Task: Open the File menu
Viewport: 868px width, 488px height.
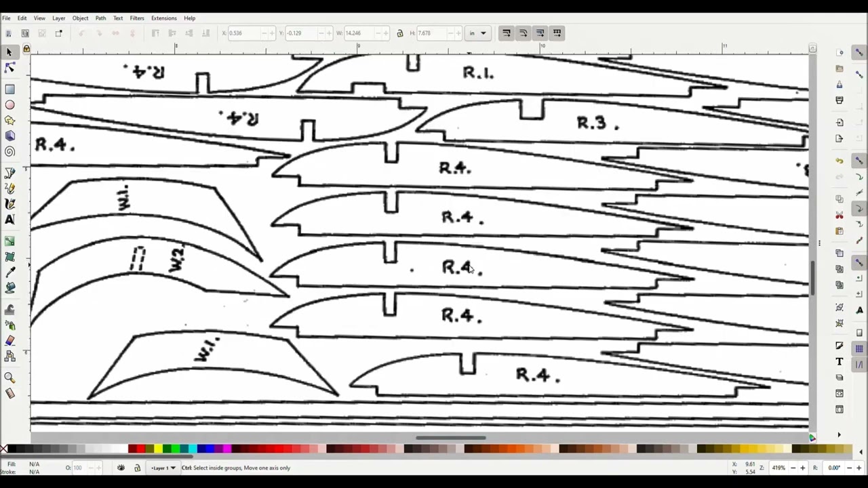Action: point(6,18)
